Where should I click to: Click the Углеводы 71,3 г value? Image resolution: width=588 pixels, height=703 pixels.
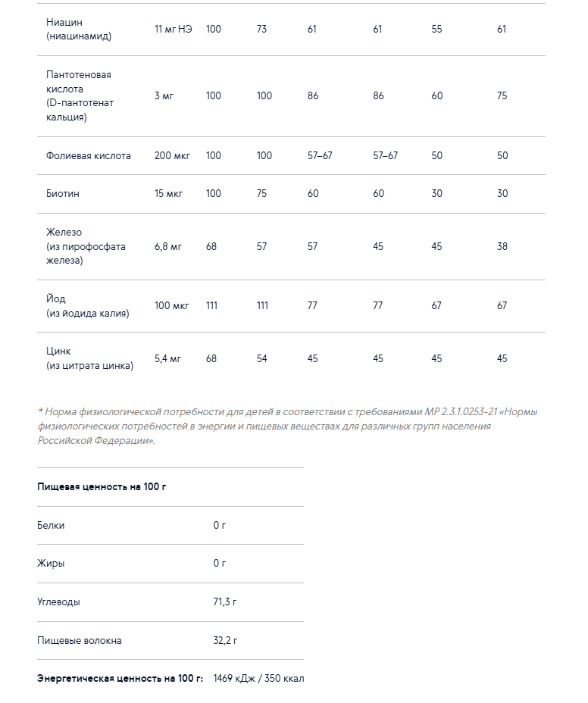225,602
